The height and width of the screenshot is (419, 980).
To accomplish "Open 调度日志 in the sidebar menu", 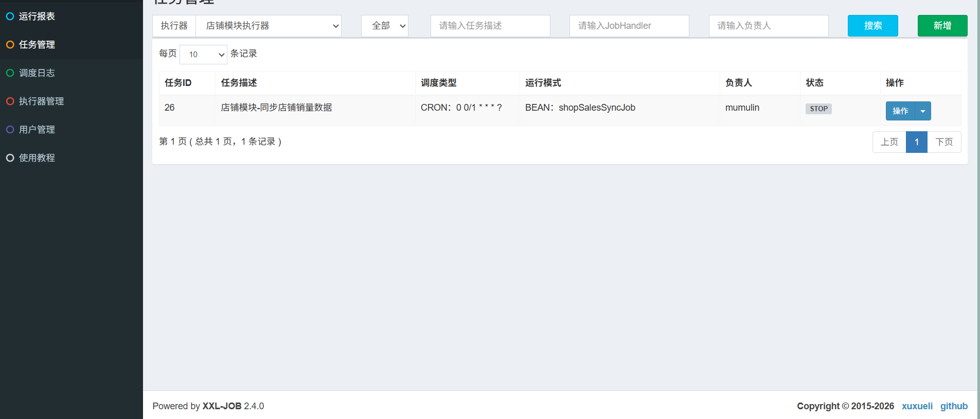I will 37,73.
